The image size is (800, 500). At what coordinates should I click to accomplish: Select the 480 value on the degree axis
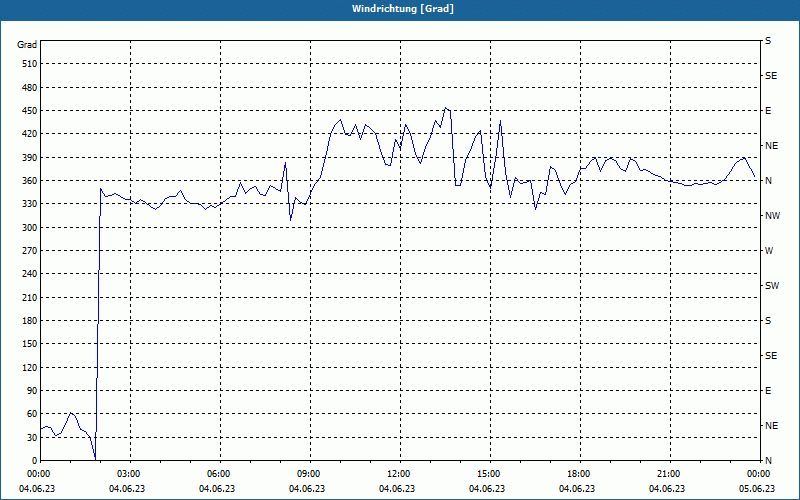click(30, 88)
